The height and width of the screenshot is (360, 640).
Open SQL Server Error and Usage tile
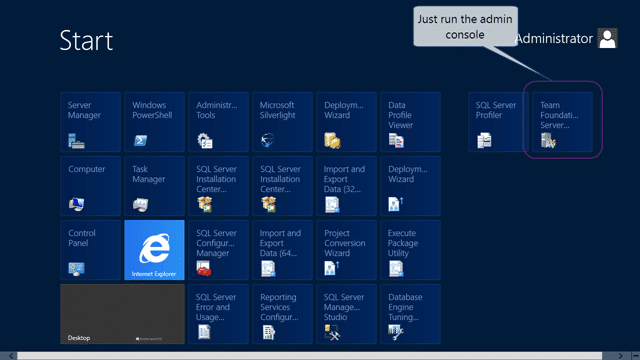(x=218, y=314)
